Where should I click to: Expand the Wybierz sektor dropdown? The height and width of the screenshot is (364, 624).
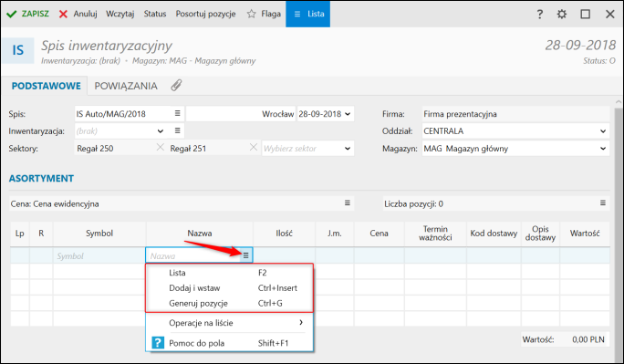coord(348,149)
